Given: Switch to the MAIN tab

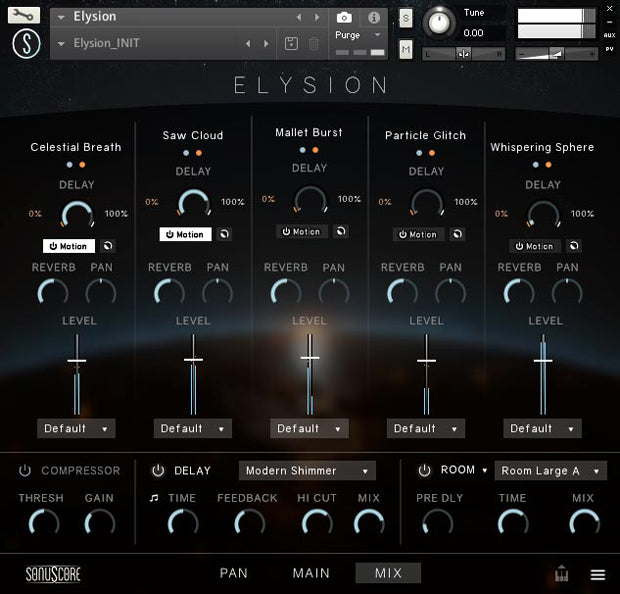Looking at the screenshot, I should pos(311,573).
